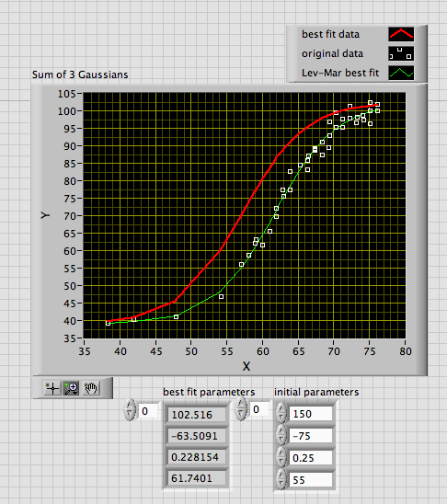This screenshot has height=504, width=447.
Task: Select the crosshair cursor movement tool
Action: 52,388
